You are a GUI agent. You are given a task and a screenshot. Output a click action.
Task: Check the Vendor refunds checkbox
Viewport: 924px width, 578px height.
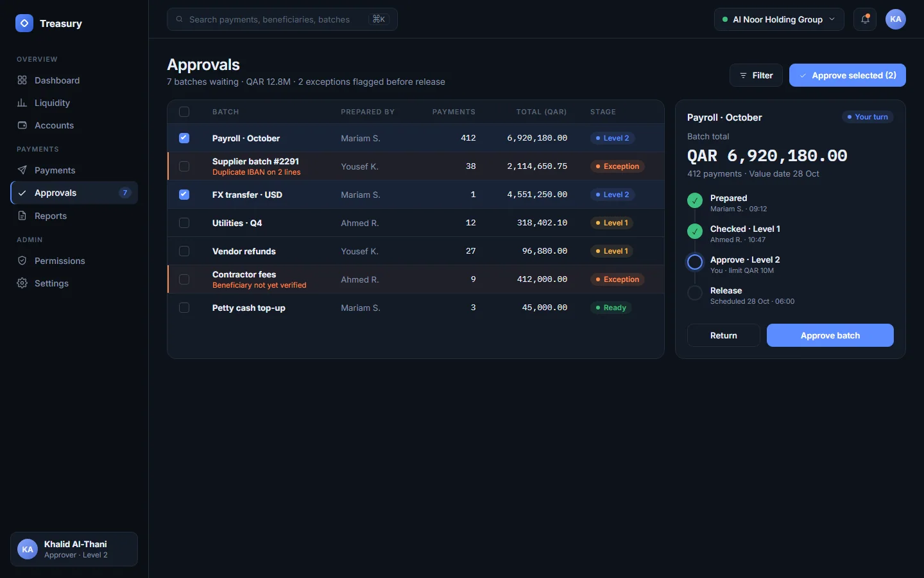184,251
